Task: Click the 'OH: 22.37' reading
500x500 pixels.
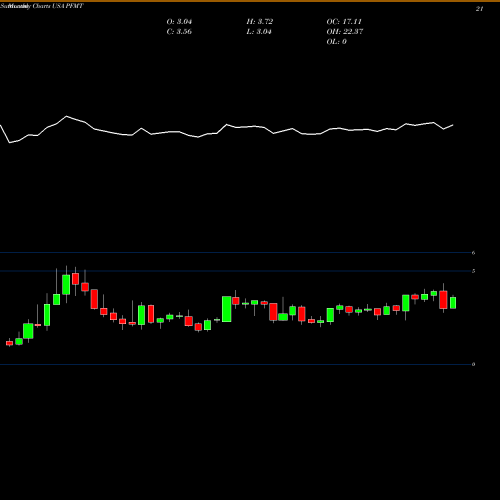Action: click(x=345, y=32)
